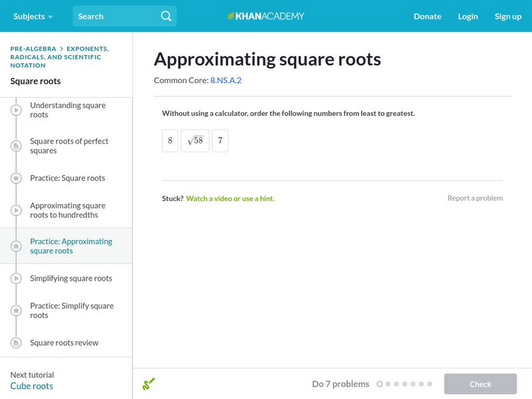Click the play icon beside Simplifying square roots
Viewport: 532px width, 399px height.
[16, 278]
